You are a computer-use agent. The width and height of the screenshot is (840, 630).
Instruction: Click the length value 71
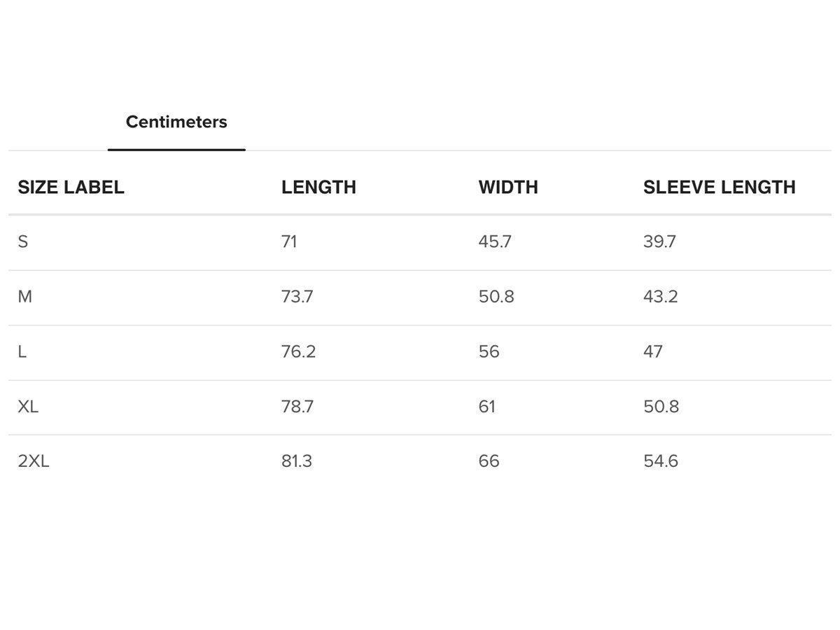[289, 242]
